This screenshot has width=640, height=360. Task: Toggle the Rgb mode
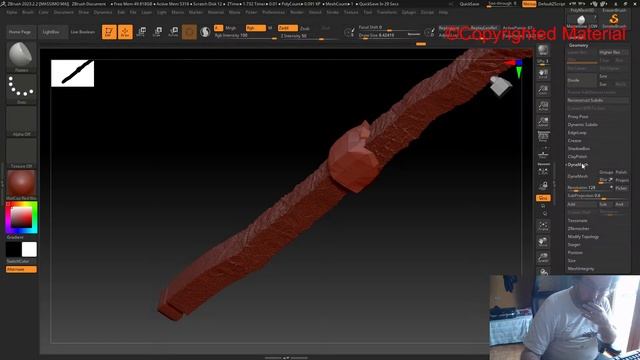256,28
